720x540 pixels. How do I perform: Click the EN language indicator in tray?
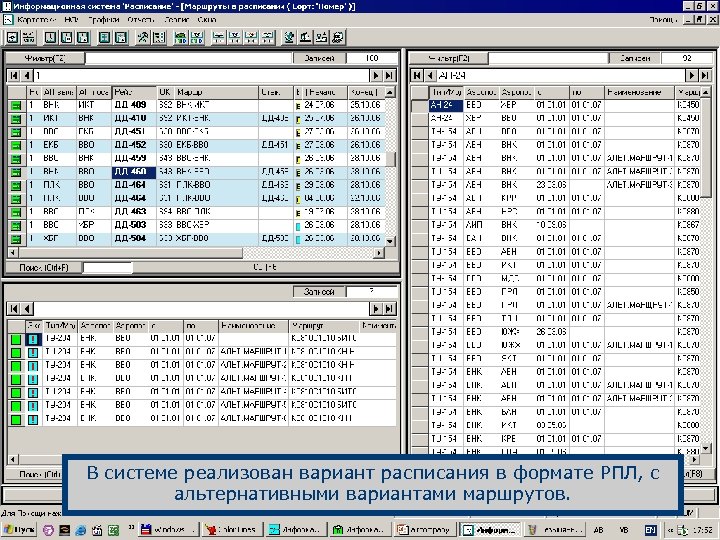650,530
